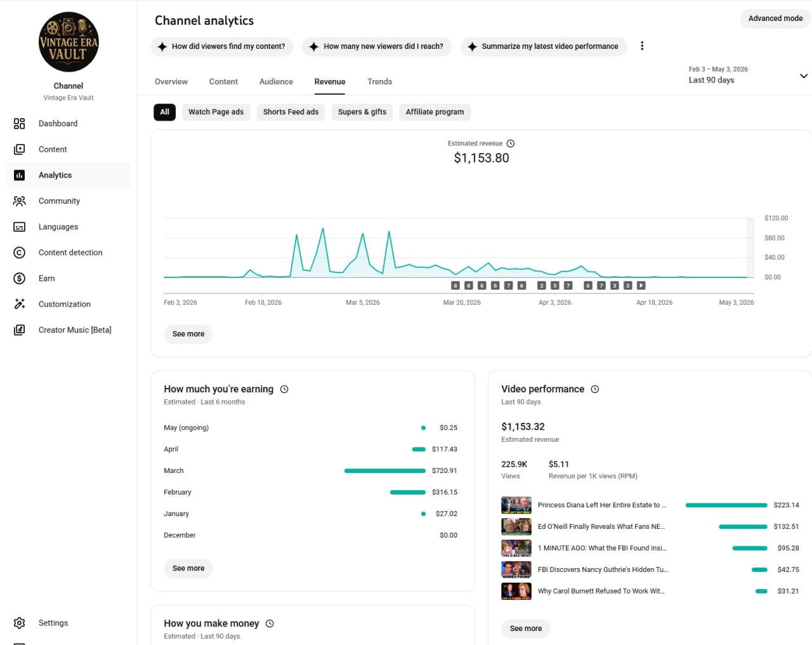Select the All revenue filter chip
Image resolution: width=812 pixels, height=645 pixels.
(164, 112)
